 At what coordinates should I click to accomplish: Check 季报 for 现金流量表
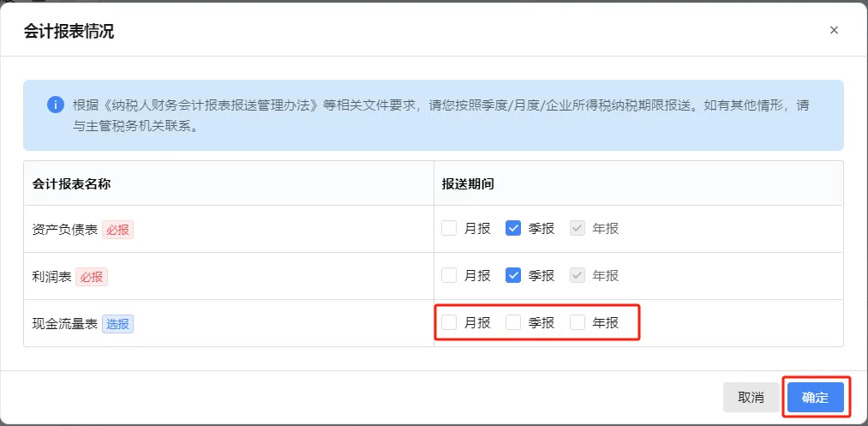pos(513,322)
